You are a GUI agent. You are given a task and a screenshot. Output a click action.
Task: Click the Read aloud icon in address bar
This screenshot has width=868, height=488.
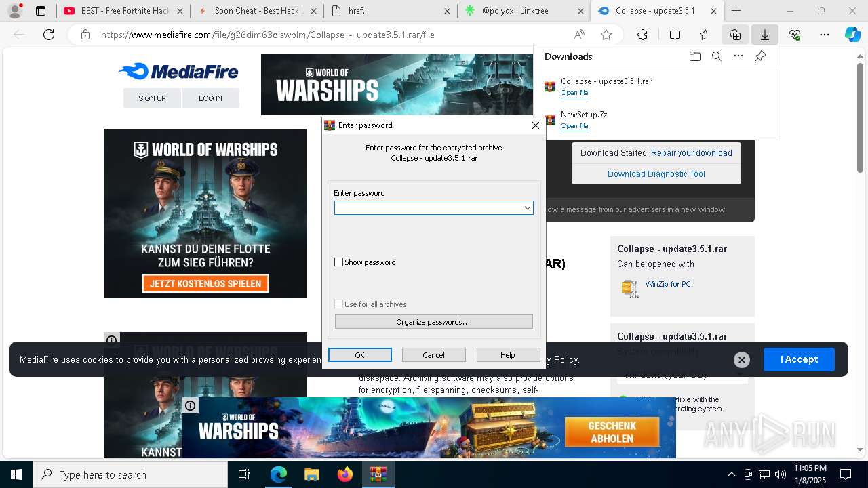(579, 35)
